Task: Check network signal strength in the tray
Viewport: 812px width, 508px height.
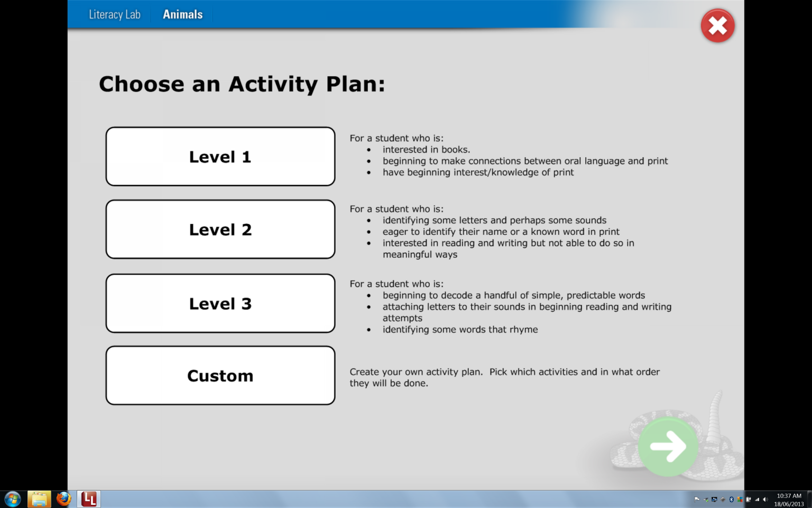Action: tap(757, 500)
